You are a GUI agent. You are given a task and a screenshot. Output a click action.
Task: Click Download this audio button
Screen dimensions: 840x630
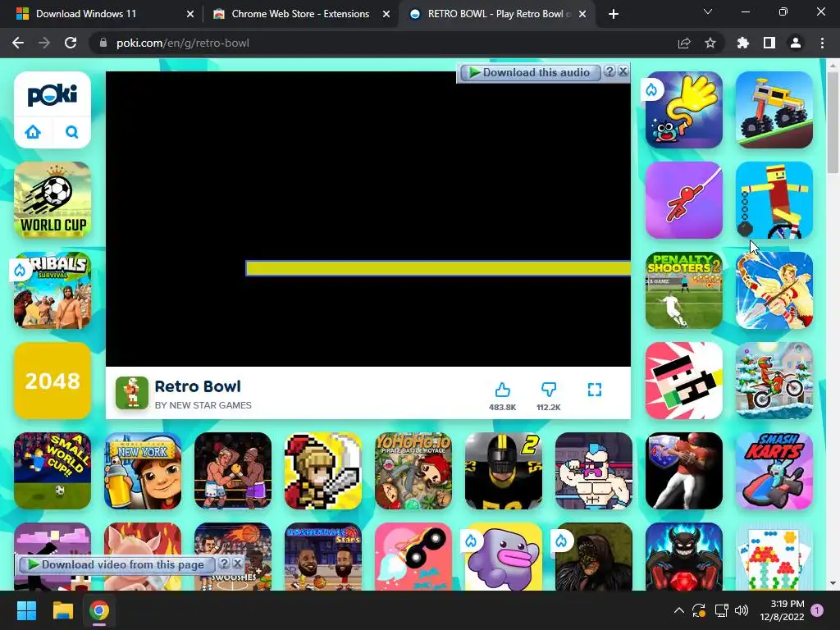click(x=529, y=72)
